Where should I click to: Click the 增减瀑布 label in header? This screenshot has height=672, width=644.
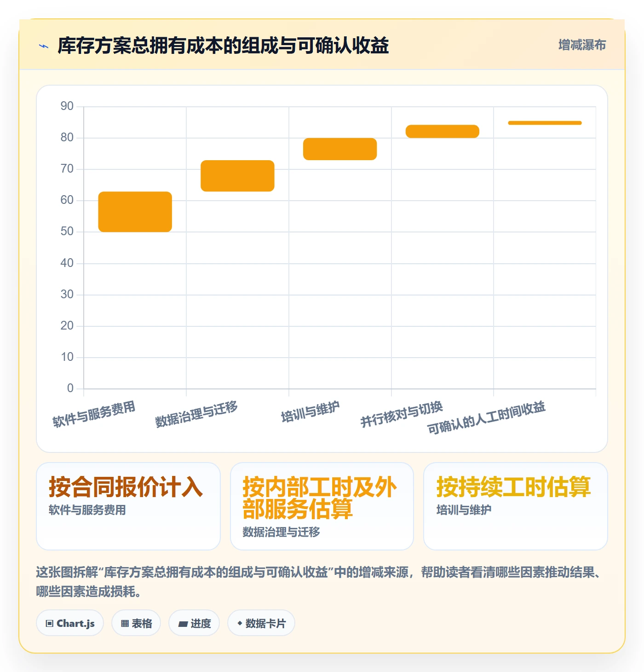coord(582,45)
